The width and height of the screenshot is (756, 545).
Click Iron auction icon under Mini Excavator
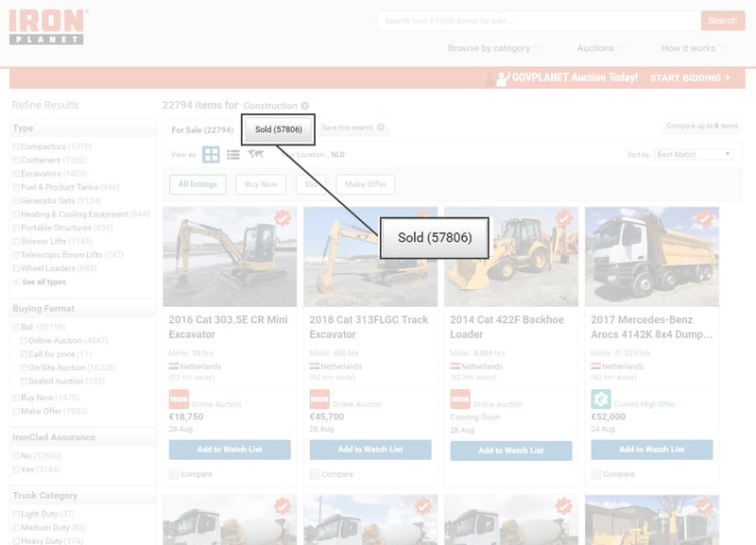click(x=179, y=399)
